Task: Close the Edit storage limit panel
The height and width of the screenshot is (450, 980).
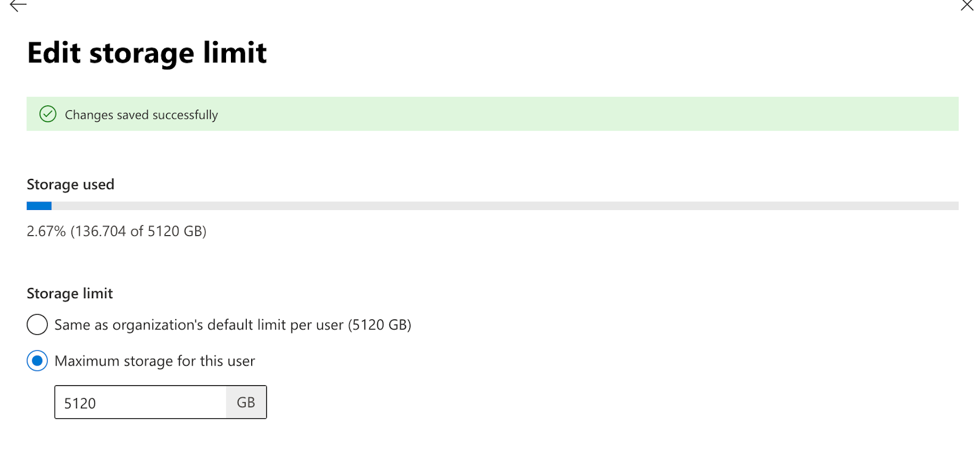Action: tap(967, 6)
